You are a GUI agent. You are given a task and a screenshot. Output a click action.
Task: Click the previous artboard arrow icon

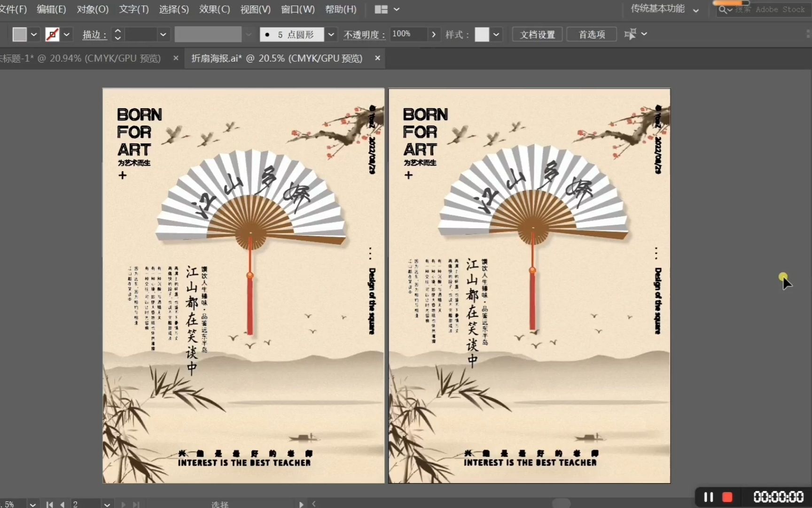62,504
